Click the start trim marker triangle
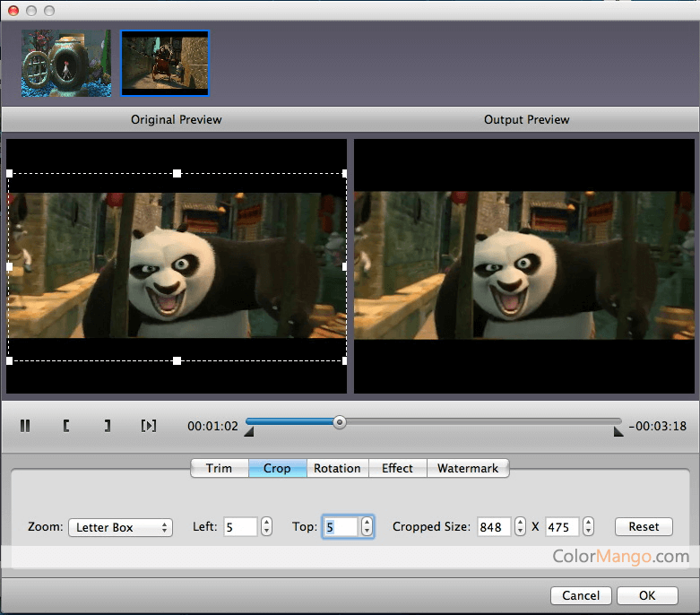Screen dimensions: 700x615 pyautogui.click(x=249, y=432)
